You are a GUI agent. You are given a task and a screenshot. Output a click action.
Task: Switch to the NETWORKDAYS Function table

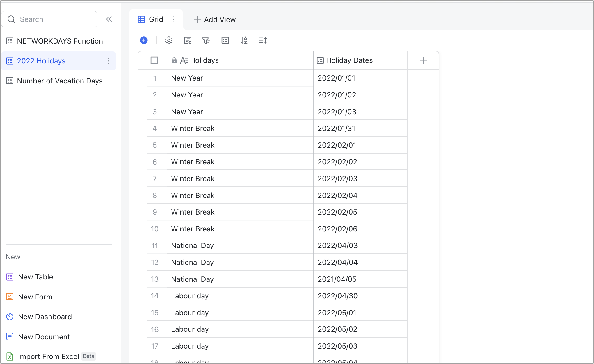[x=60, y=41]
